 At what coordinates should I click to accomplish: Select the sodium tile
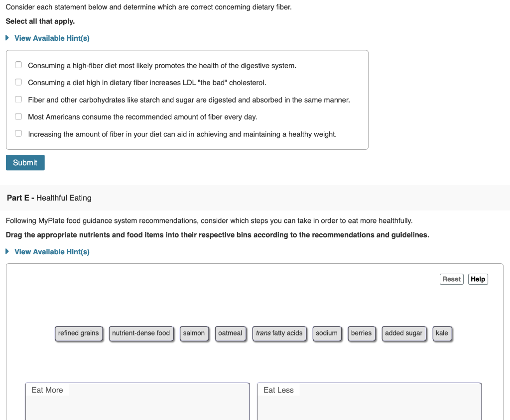[x=327, y=333]
